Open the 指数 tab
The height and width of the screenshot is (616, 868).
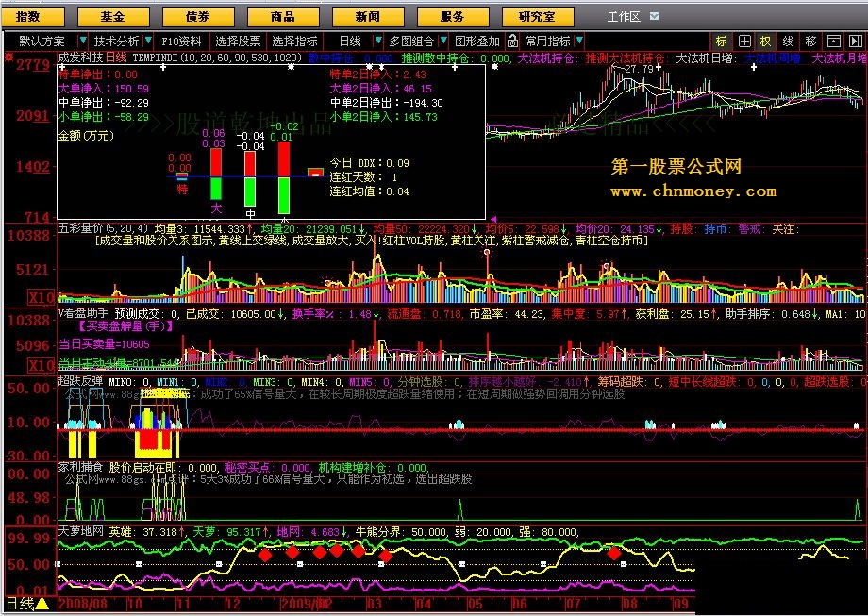click(x=33, y=17)
